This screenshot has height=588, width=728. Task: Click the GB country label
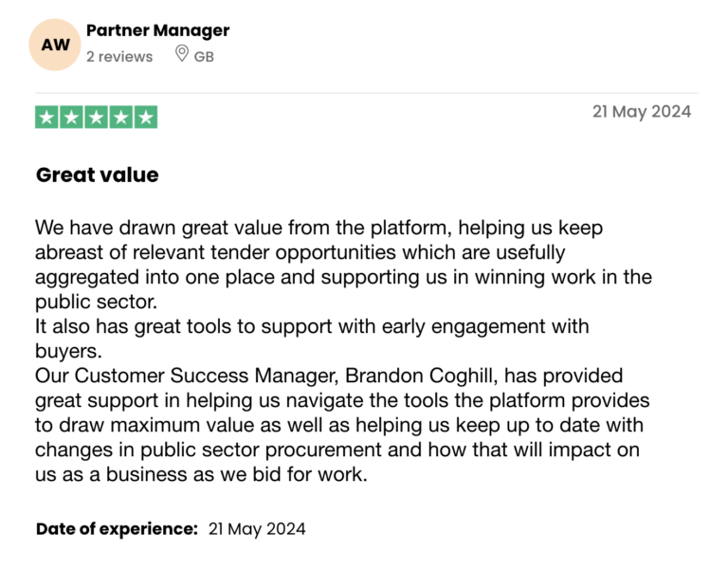[x=204, y=57]
